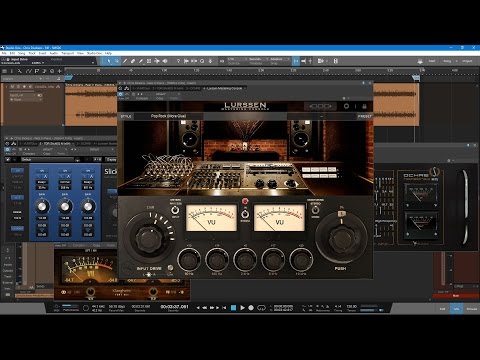480x360 pixels.
Task: Select the Range tool in the toolbar
Action: coord(117,61)
